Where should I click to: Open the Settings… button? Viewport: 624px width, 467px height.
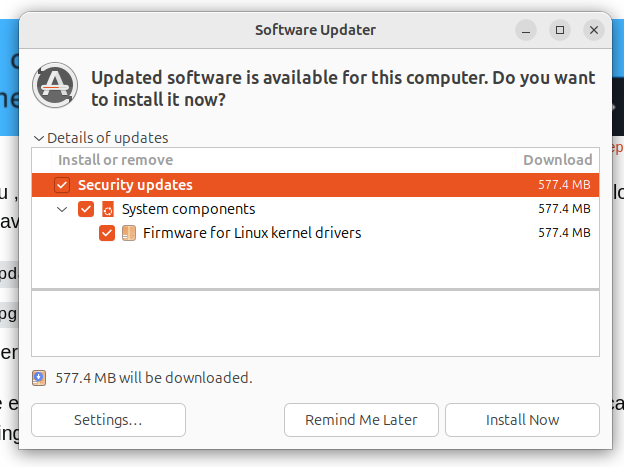click(108, 420)
